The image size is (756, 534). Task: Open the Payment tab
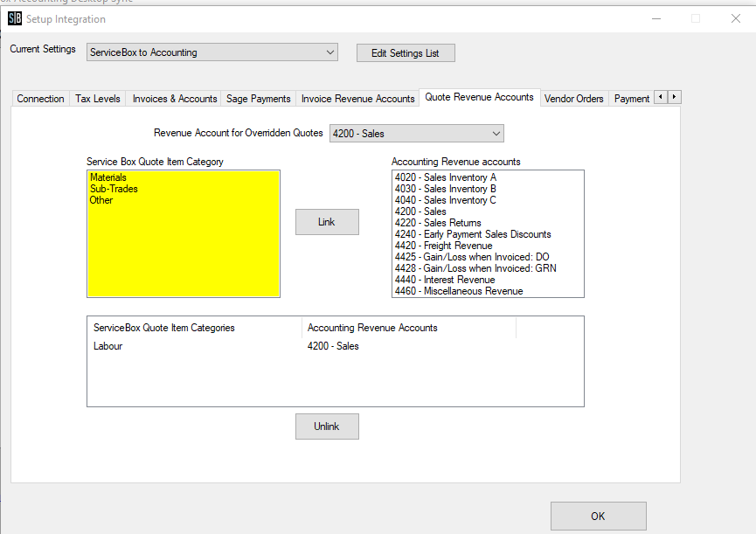click(632, 98)
